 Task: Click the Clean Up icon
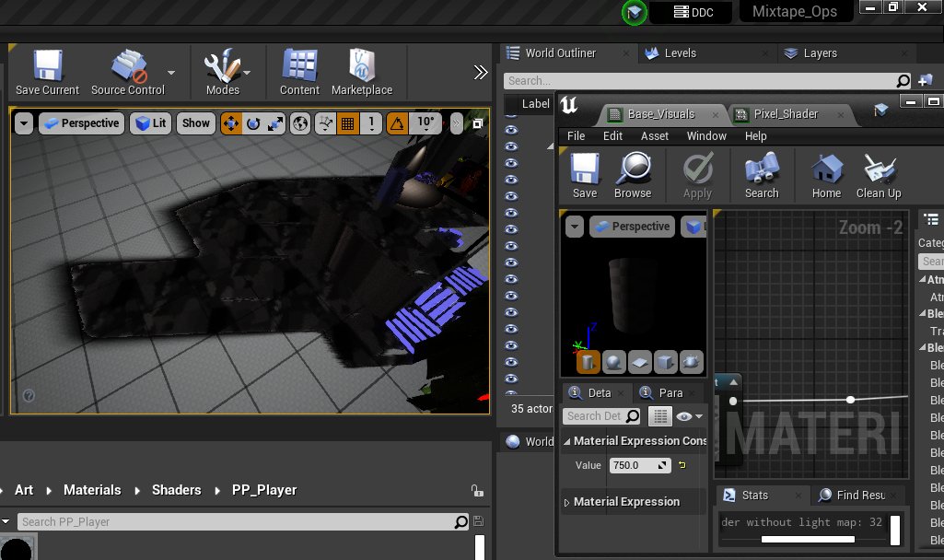tap(879, 175)
